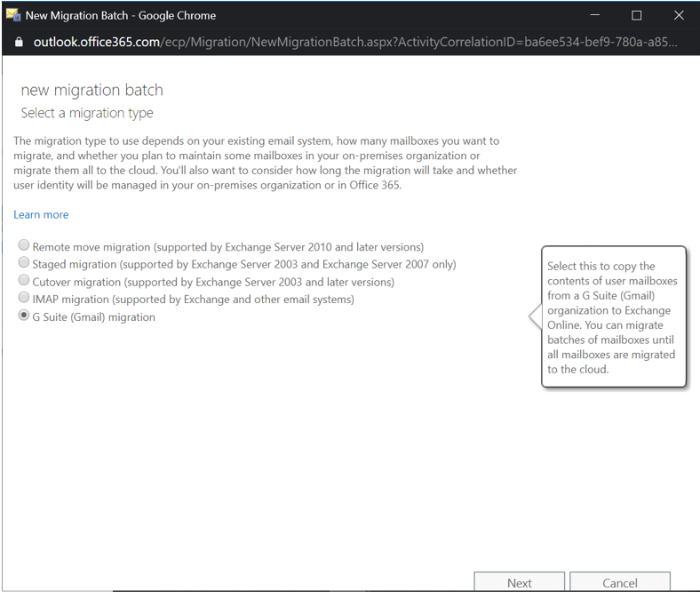Screen dimensions: 700x592
Task: Close the New Migration Batch window
Action: (679, 15)
